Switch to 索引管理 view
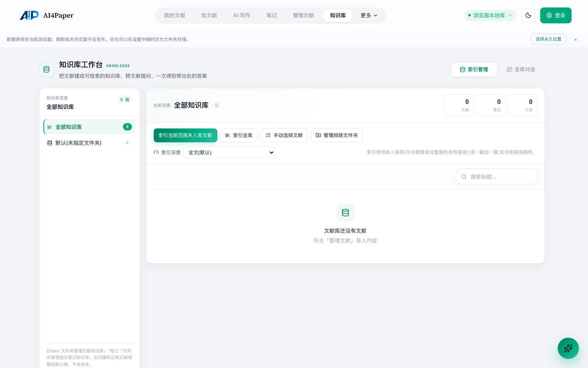The width and height of the screenshot is (588, 368). 474,70
